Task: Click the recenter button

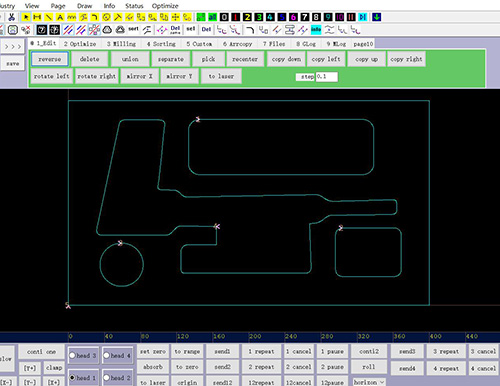Action: click(245, 59)
